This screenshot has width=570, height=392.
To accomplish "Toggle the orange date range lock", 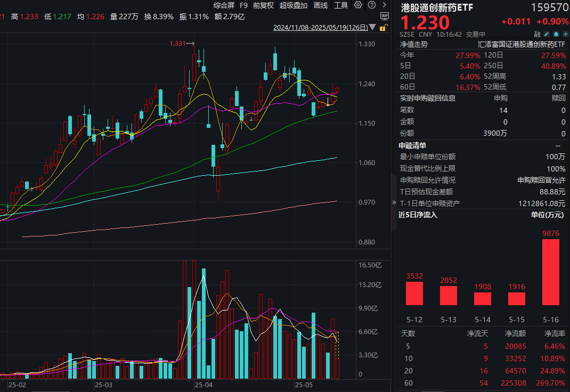I will click(382, 27).
